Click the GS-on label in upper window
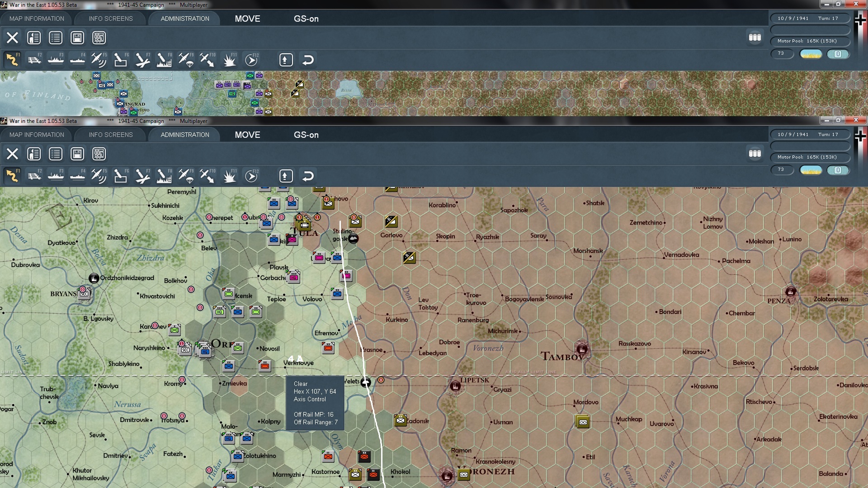This screenshot has width=868, height=488. (306, 19)
